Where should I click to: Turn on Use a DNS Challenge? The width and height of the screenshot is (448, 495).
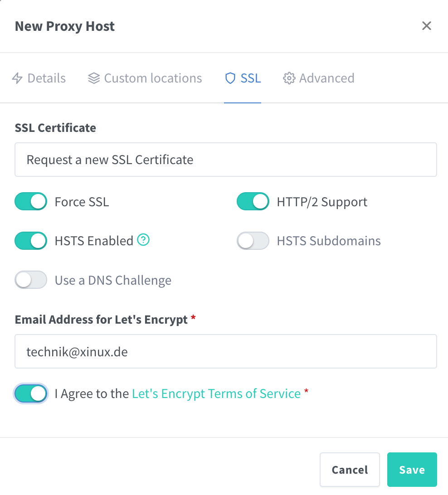[x=31, y=280]
